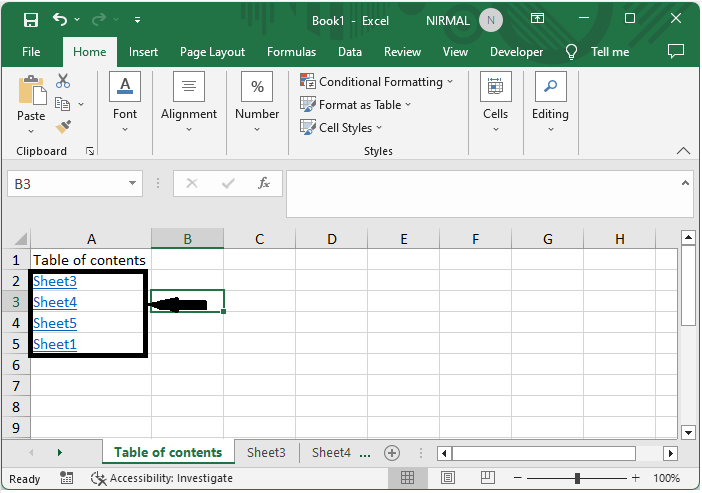This screenshot has height=493, width=702.
Task: Switch to Page Layout view
Action: [x=447, y=478]
